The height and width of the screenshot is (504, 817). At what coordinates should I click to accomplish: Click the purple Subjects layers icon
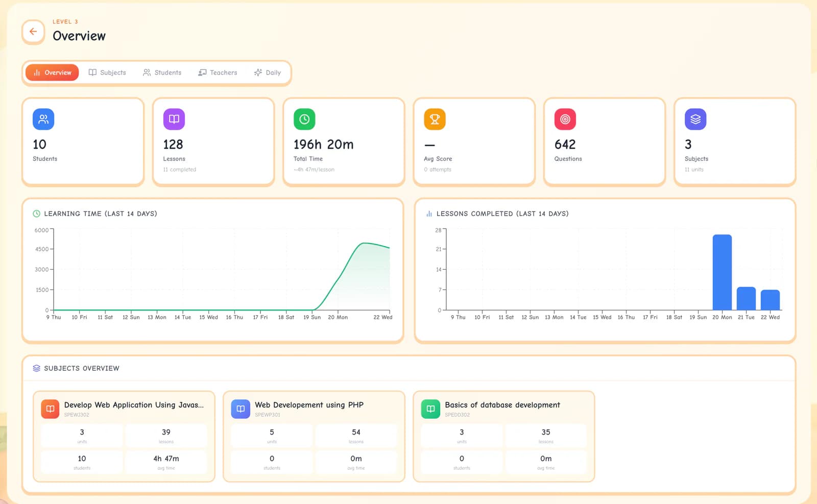695,119
